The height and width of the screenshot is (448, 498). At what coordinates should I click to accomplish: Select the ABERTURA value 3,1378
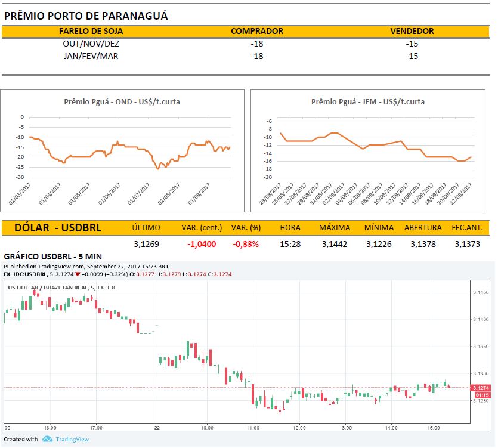(422, 244)
